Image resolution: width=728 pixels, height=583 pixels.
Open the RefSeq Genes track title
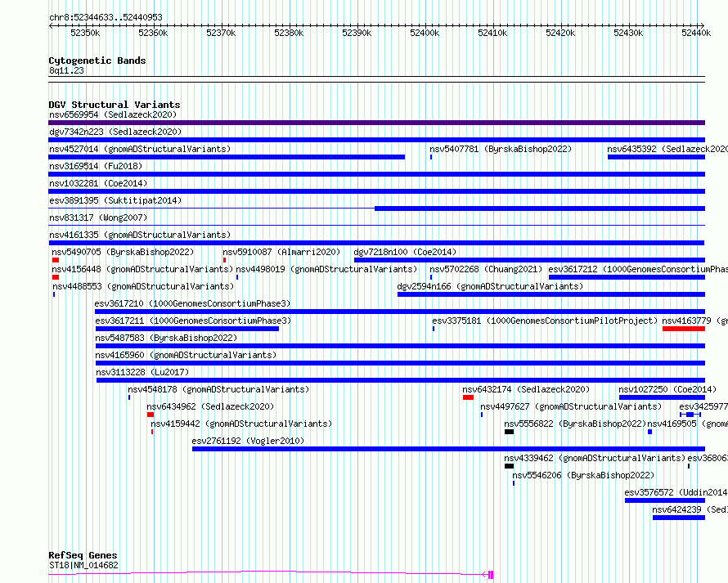(x=83, y=555)
